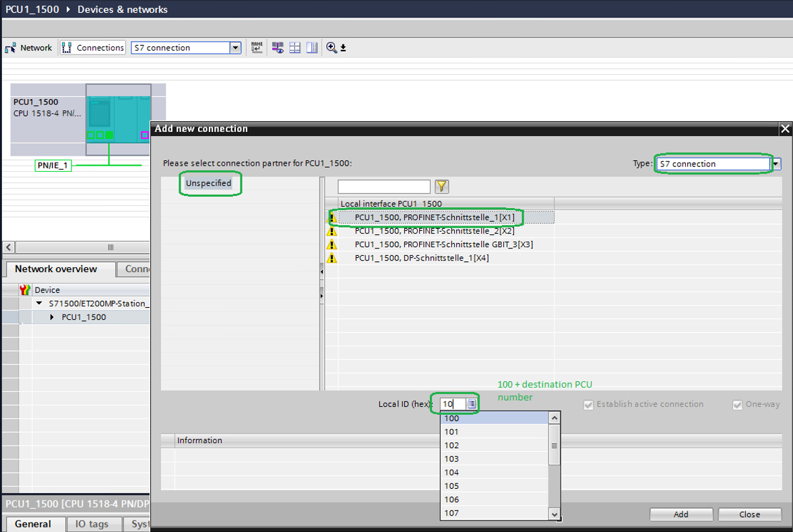
Task: Select the PN/IE_1 network label
Action: click(53, 166)
